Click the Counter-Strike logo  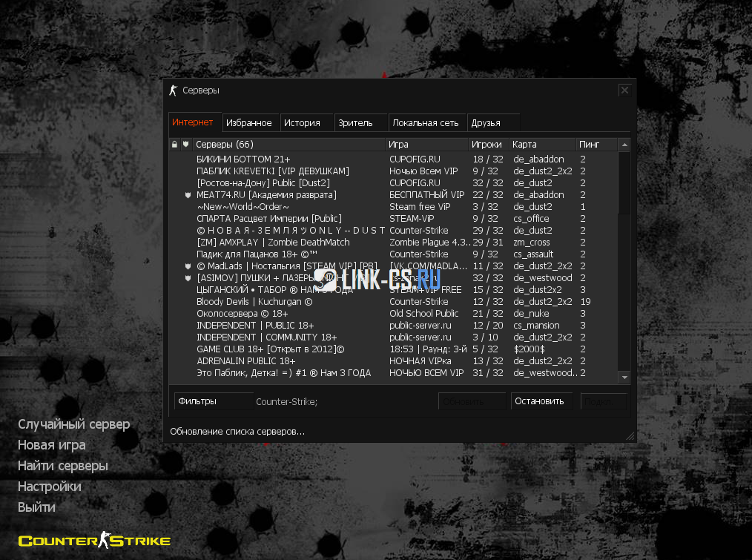[94, 540]
